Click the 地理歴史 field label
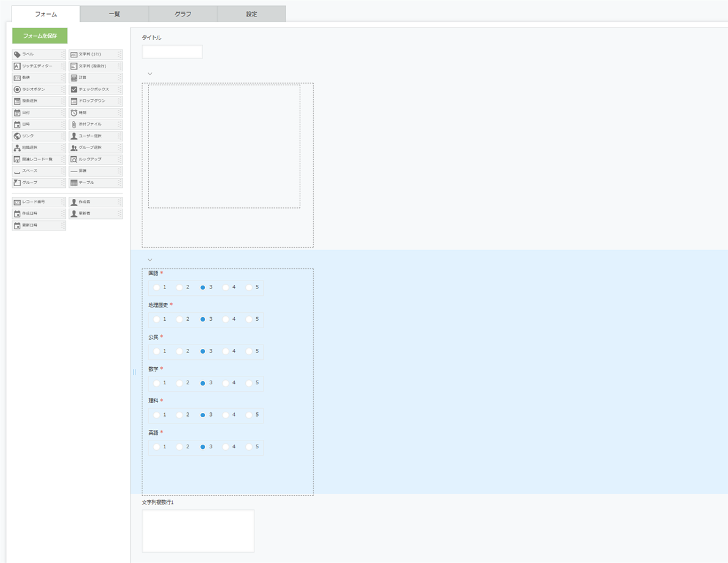Screen dimensions: 728x563 (158, 305)
